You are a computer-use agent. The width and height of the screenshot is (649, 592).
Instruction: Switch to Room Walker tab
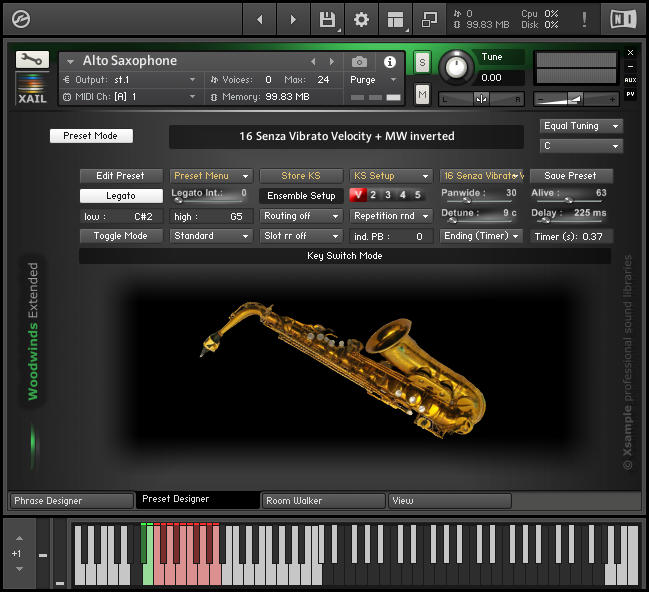(324, 501)
